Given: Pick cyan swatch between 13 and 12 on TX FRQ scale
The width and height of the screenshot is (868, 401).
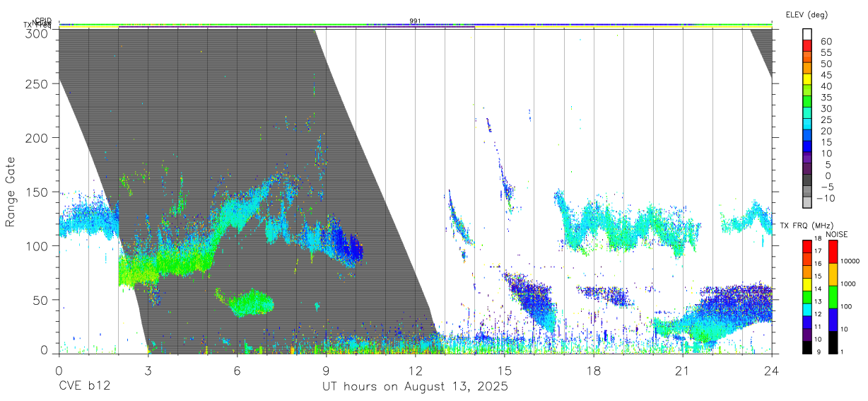Looking at the screenshot, I should 807,308.
